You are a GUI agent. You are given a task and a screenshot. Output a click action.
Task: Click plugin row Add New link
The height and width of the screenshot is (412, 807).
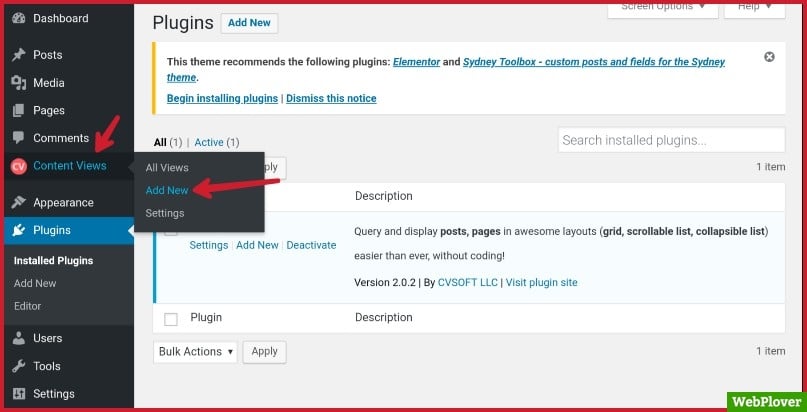[257, 245]
